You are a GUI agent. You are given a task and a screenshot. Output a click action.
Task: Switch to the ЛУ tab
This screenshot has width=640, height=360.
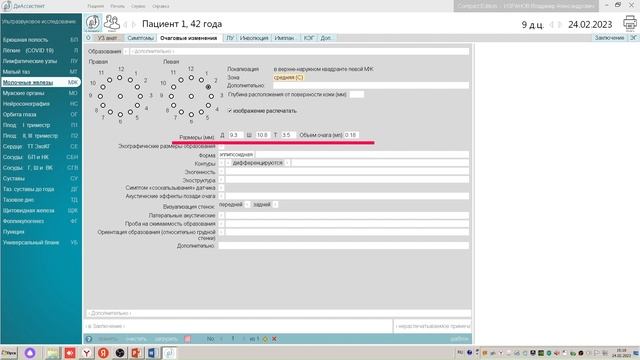point(230,38)
